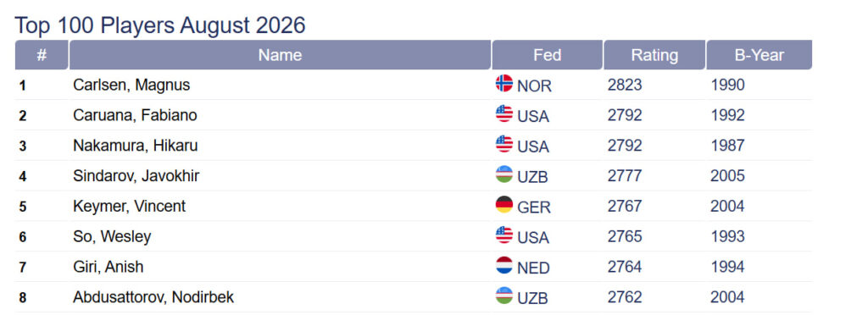Click USA flag in So, Wesley row
The height and width of the screenshot is (315, 868).
click(504, 235)
